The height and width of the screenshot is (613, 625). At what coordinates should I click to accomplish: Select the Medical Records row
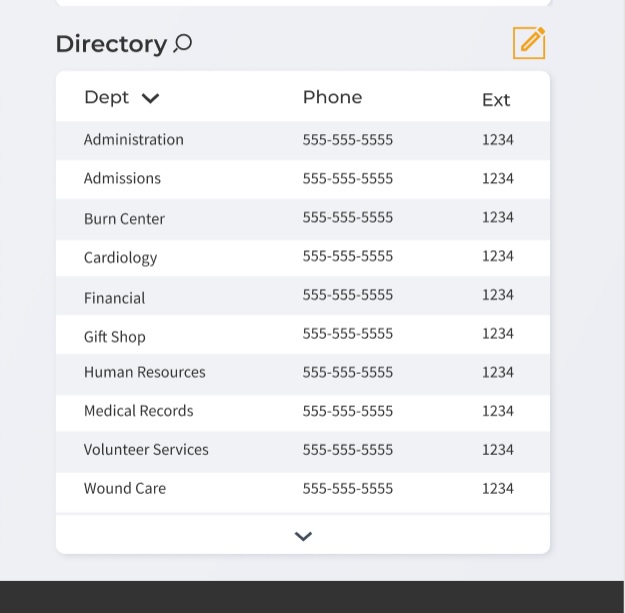click(138, 411)
